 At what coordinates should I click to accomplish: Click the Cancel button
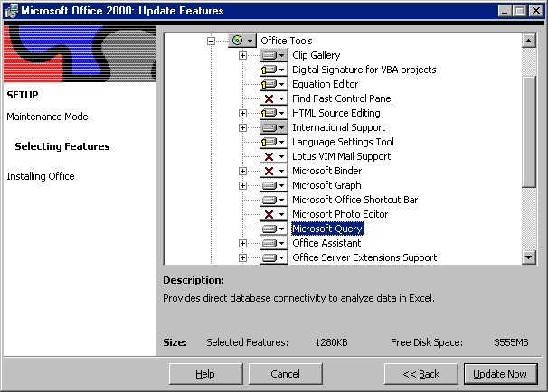pos(285,374)
